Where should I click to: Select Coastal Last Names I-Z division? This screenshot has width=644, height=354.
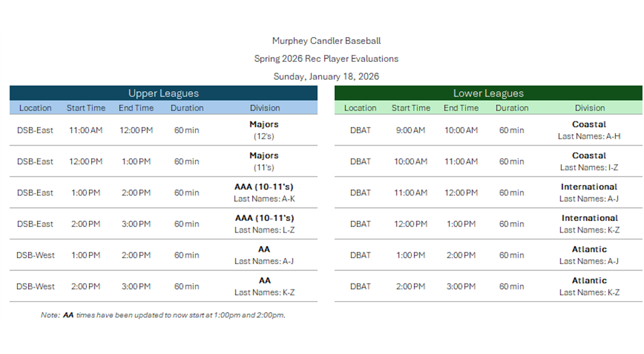pos(589,162)
